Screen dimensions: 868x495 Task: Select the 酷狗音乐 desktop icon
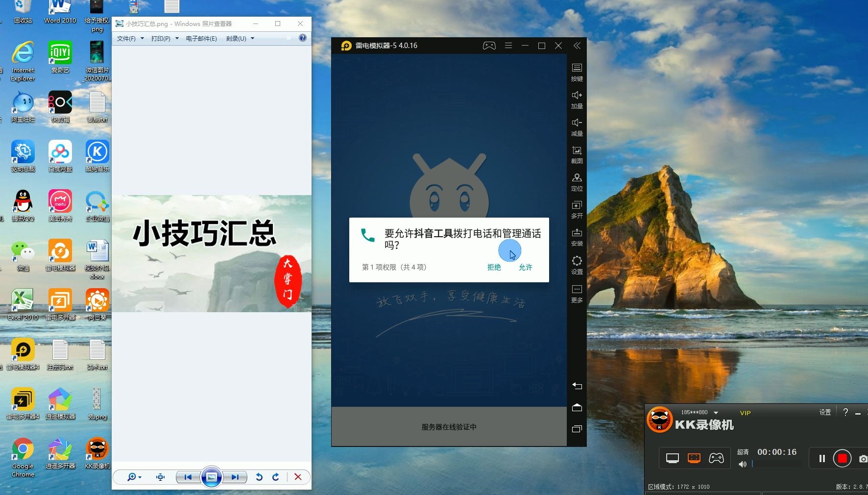97,156
